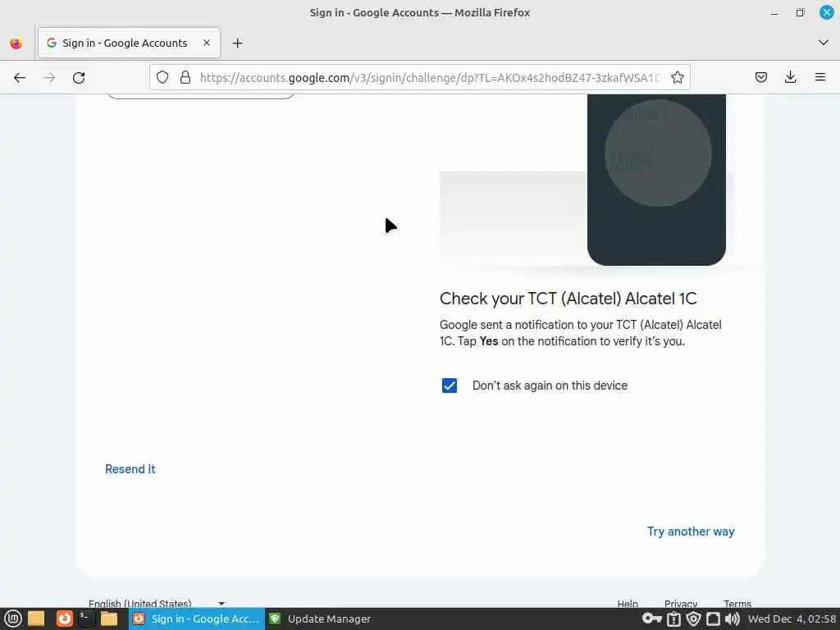
Task: Open the clipboard tray icon
Action: [674, 619]
